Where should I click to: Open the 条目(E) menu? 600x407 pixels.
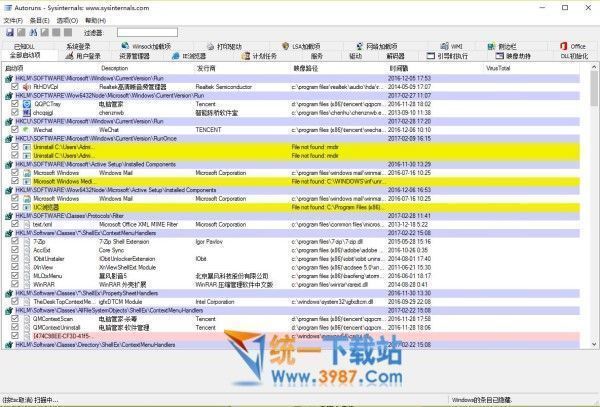[x=39, y=21]
